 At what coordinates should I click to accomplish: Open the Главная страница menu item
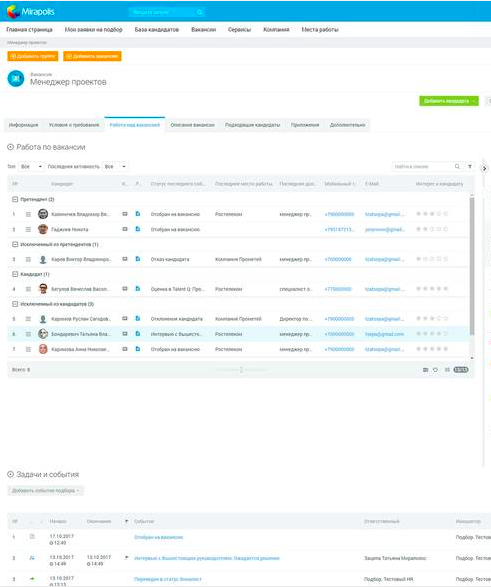(30, 30)
